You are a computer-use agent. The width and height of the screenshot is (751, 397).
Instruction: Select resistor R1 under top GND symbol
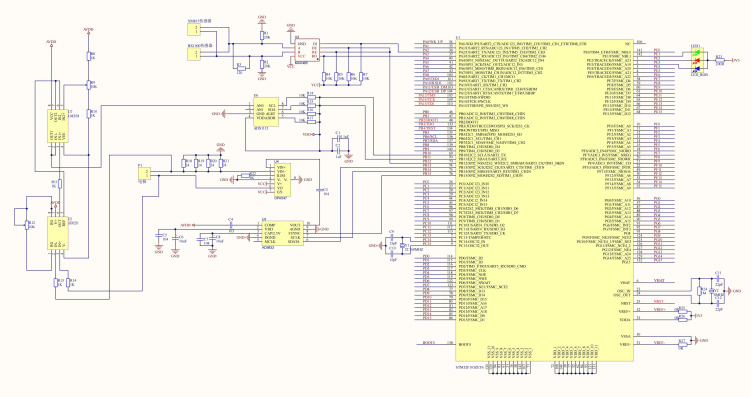262,35
